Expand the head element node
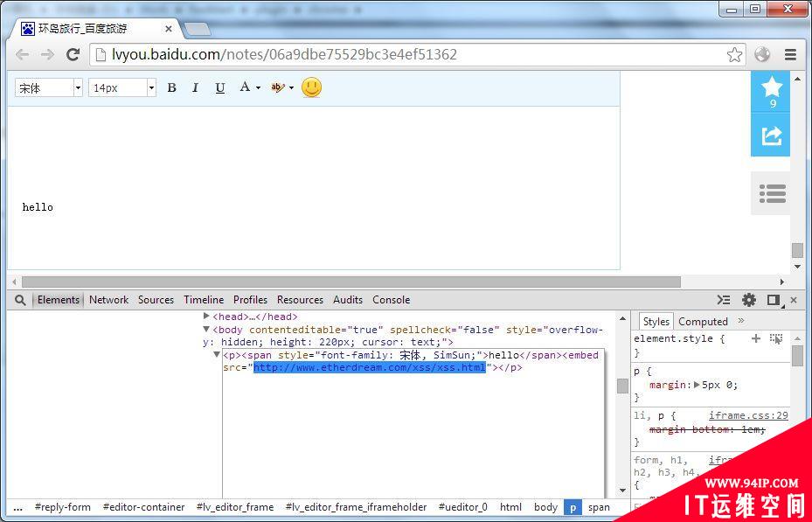The height and width of the screenshot is (522, 812). (x=206, y=316)
